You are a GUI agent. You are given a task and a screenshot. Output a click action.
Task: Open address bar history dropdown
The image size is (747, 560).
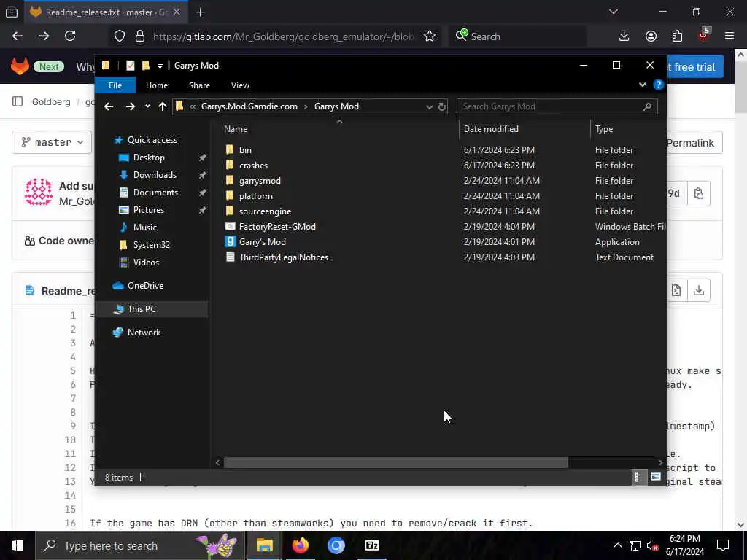(x=429, y=106)
